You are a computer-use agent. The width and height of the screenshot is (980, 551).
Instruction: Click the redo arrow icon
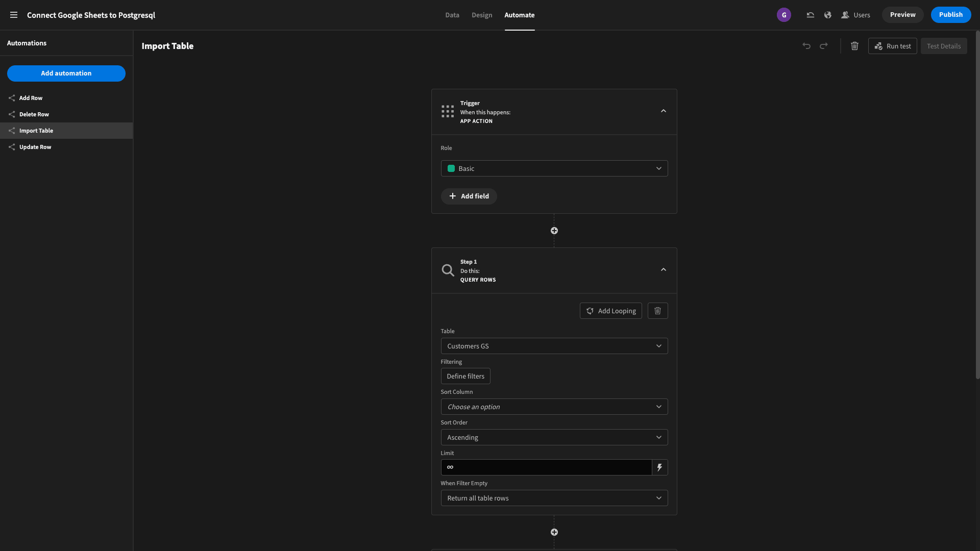[x=823, y=46]
